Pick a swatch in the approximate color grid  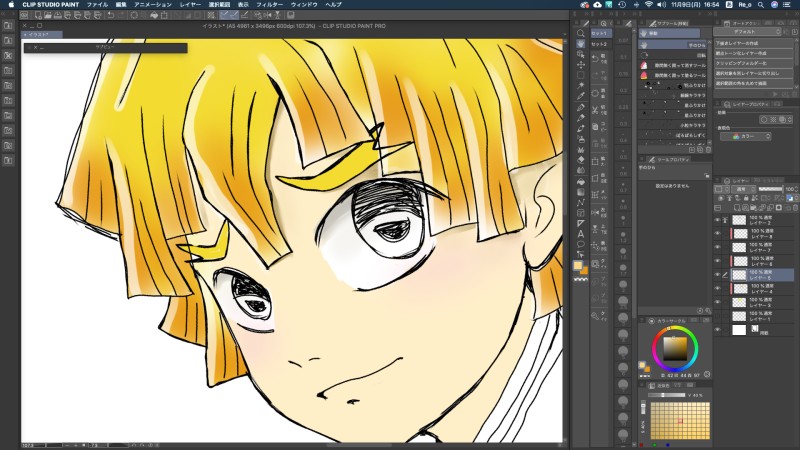[680, 421]
